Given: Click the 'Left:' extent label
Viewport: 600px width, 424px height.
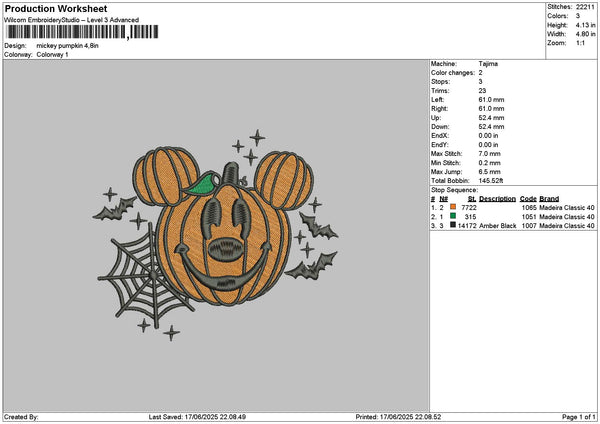Looking at the screenshot, I should pyautogui.click(x=437, y=99).
